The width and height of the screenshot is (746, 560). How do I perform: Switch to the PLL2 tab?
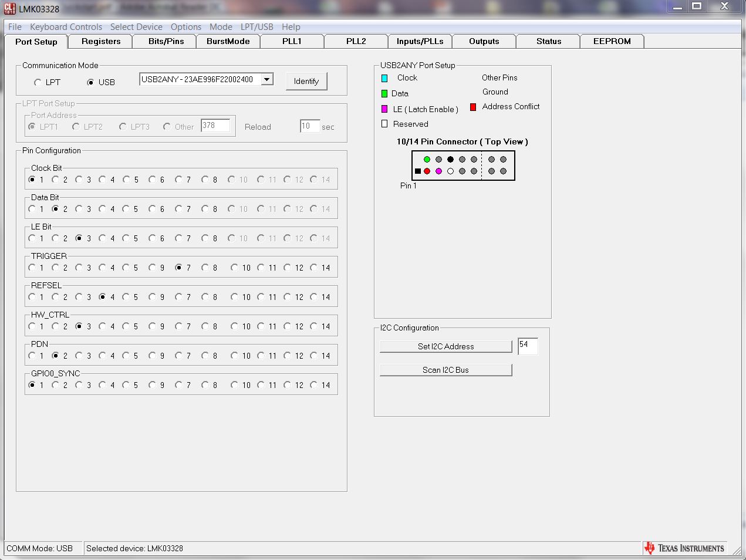tap(356, 41)
